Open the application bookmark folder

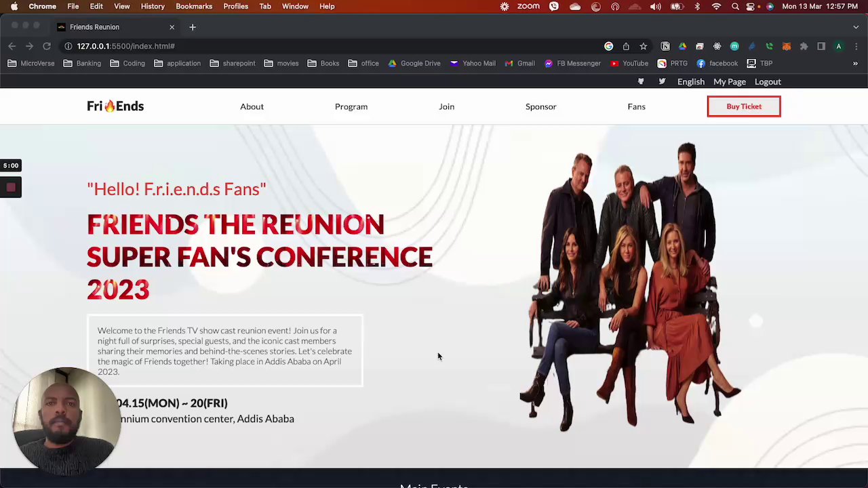click(177, 63)
